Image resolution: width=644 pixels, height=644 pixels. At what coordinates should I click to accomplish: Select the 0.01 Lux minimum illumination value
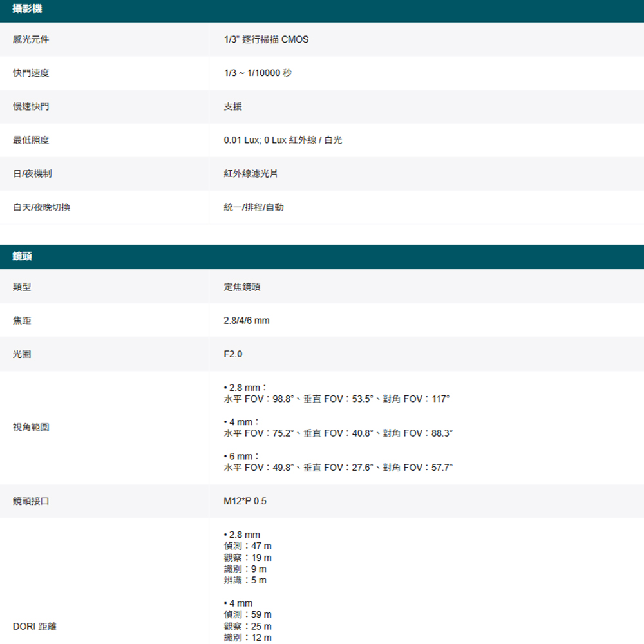[283, 140]
